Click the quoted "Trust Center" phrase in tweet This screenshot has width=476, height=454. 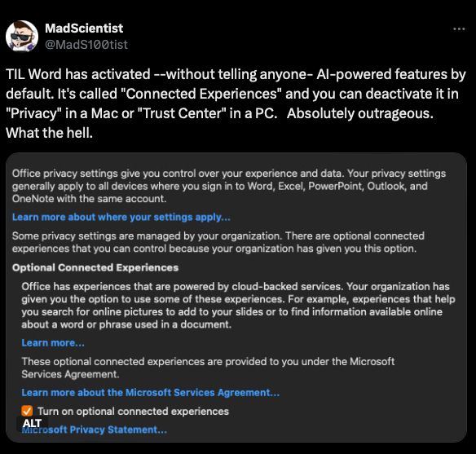(x=182, y=113)
